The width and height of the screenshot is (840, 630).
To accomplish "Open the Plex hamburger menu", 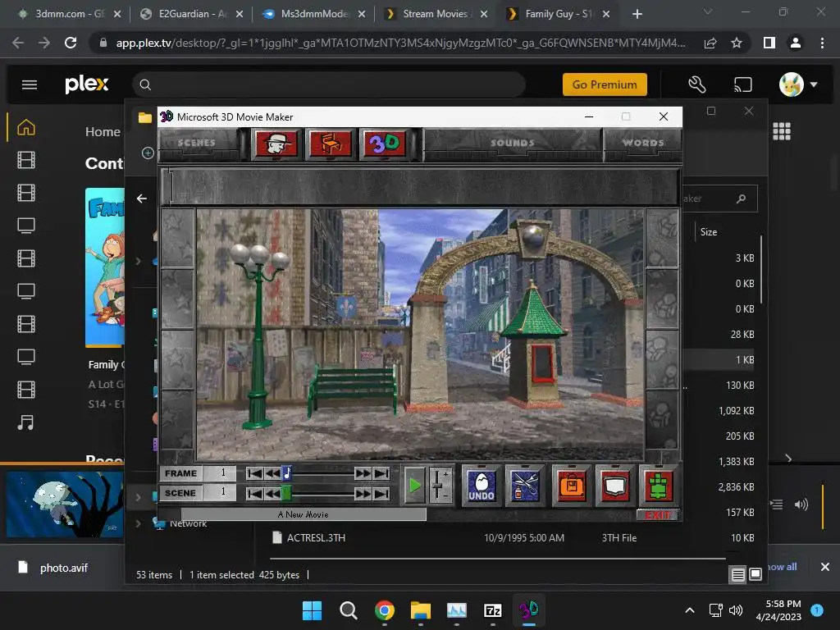I will (x=30, y=84).
